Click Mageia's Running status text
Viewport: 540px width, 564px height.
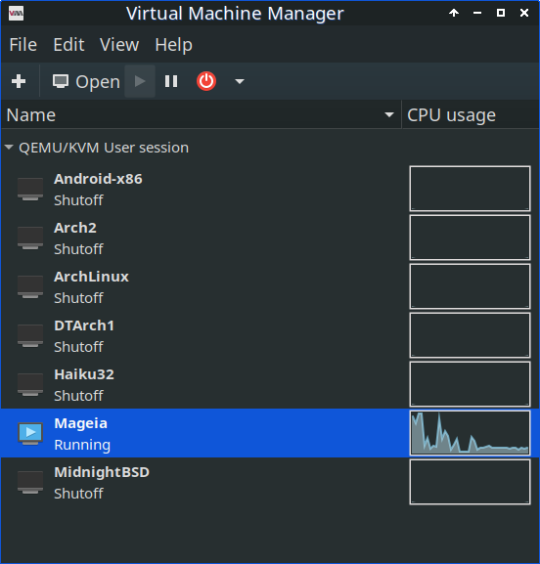82,445
